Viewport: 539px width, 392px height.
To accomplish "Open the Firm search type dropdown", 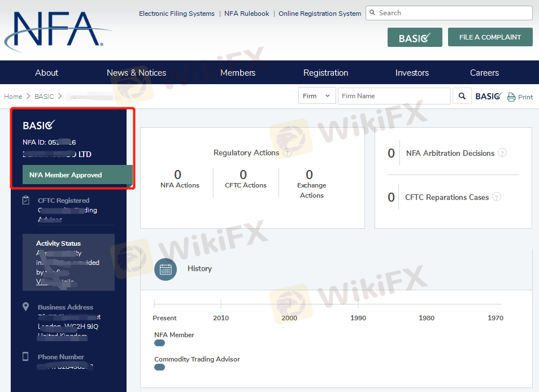I will (x=316, y=96).
